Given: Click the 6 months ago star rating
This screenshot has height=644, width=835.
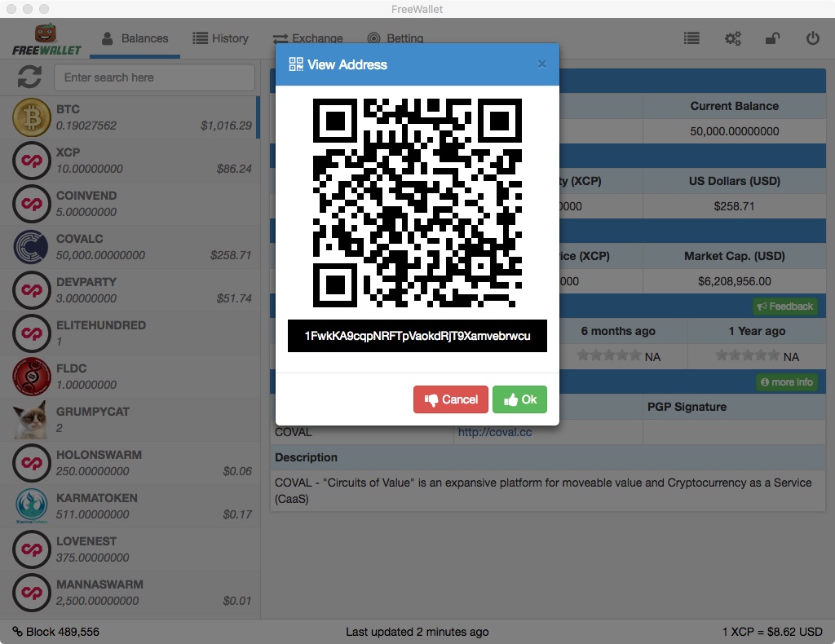Looking at the screenshot, I should click(609, 355).
